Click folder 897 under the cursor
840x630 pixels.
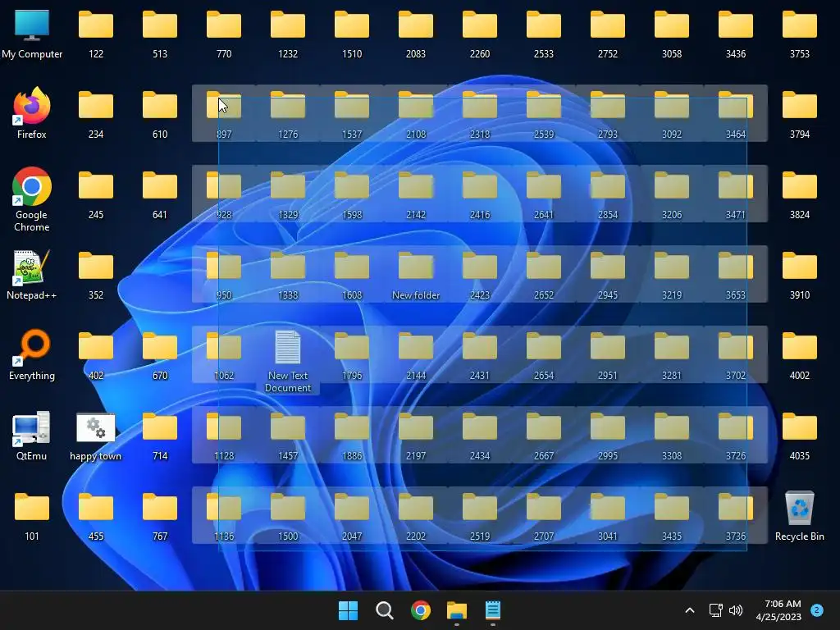click(224, 113)
